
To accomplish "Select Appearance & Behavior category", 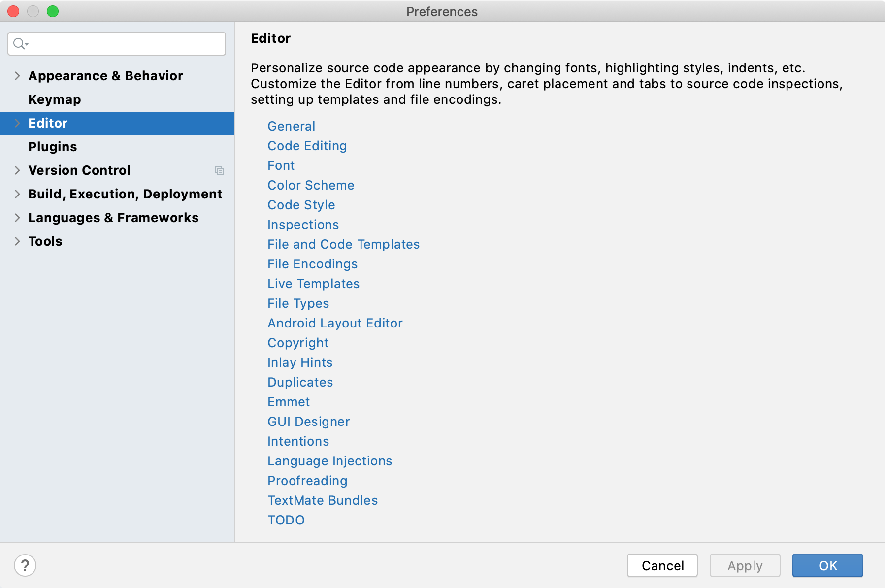I will point(106,76).
